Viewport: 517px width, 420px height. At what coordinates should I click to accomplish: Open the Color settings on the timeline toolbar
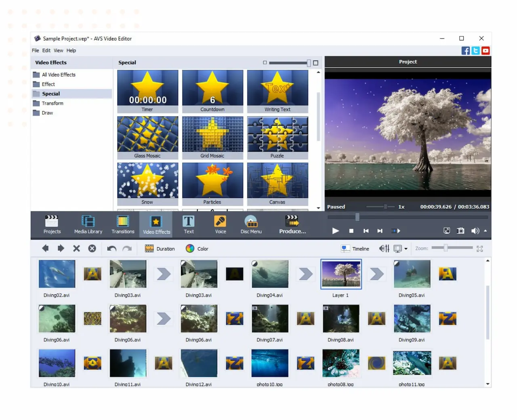[197, 248]
